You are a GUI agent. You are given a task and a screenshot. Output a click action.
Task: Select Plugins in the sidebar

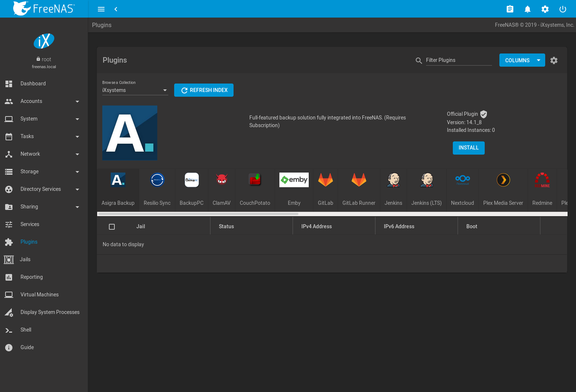tap(44, 242)
